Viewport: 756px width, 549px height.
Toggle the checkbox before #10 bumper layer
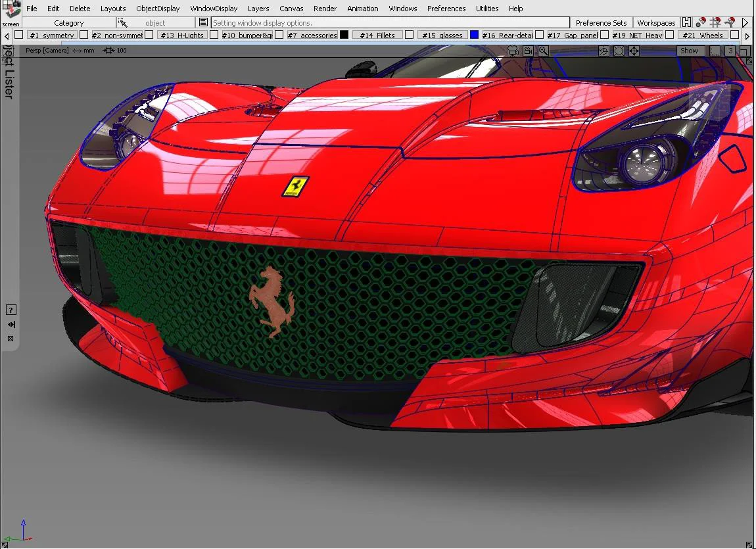(x=214, y=35)
